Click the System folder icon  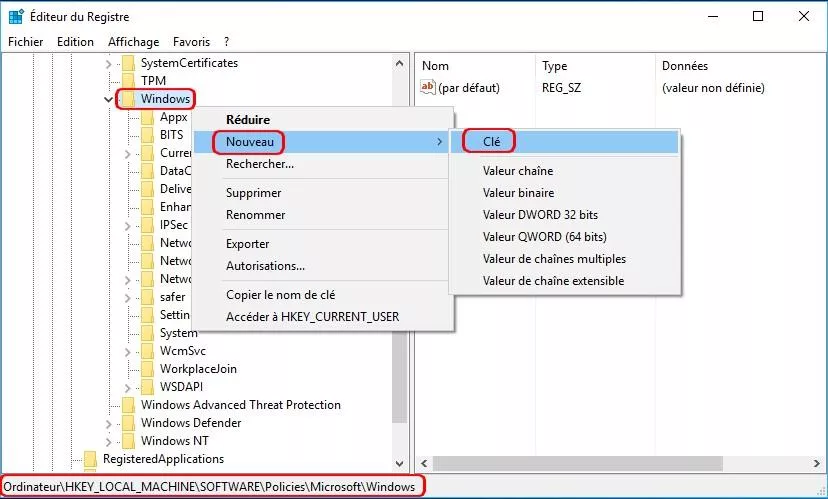pos(147,333)
